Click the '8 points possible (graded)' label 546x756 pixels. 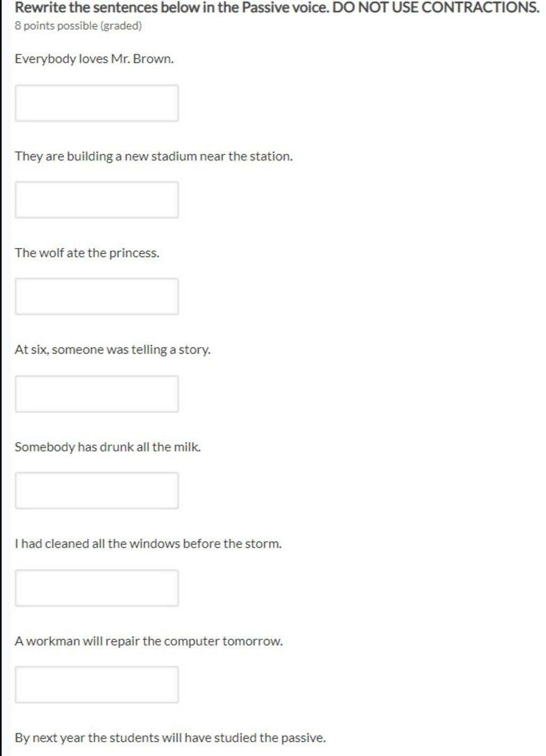(x=78, y=26)
